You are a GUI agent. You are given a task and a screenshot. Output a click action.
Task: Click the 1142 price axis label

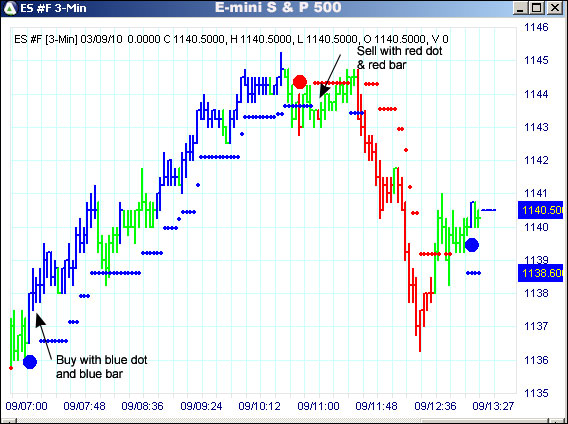(x=536, y=160)
